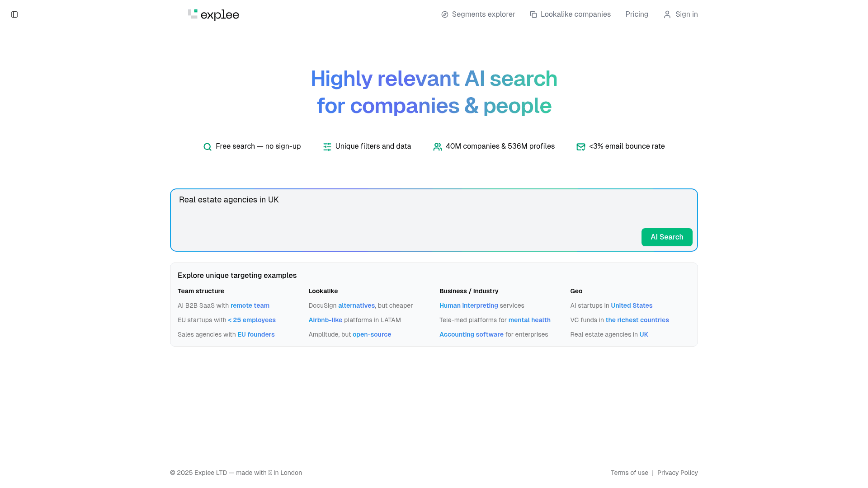Open Segments explorer compass icon
This screenshot has height=488, width=868.
coord(445,14)
